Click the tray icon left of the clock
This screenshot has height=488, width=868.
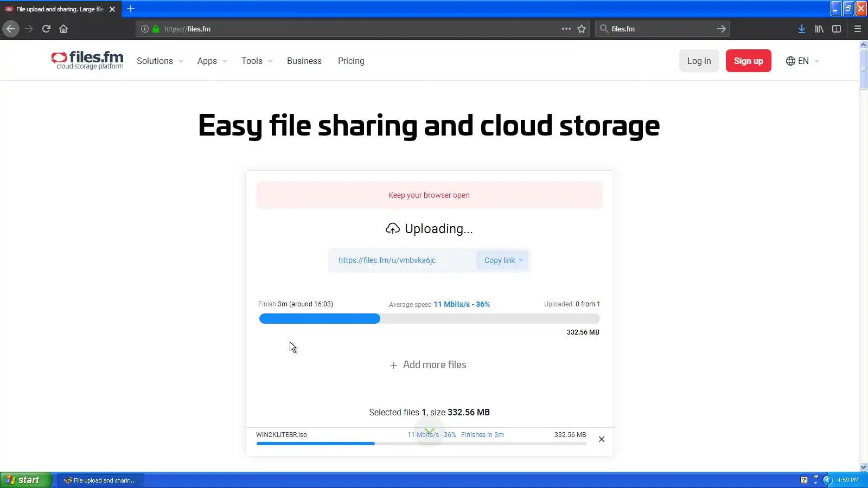pos(827,480)
